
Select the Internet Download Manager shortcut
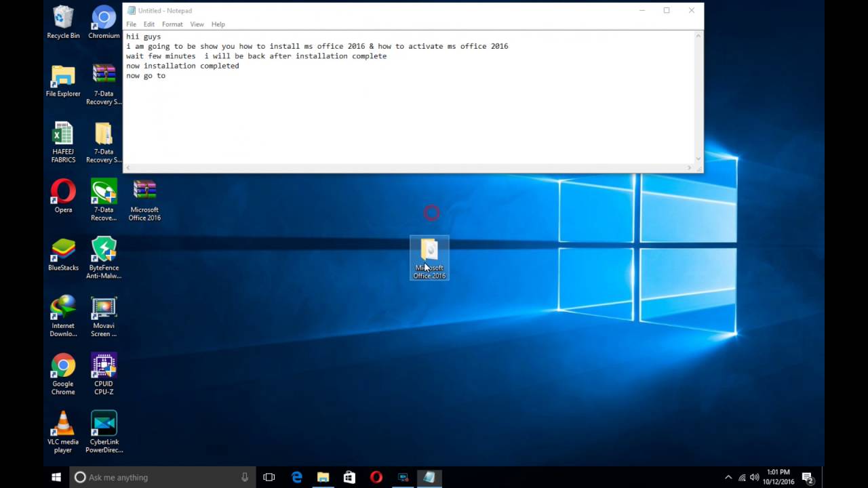point(63,317)
